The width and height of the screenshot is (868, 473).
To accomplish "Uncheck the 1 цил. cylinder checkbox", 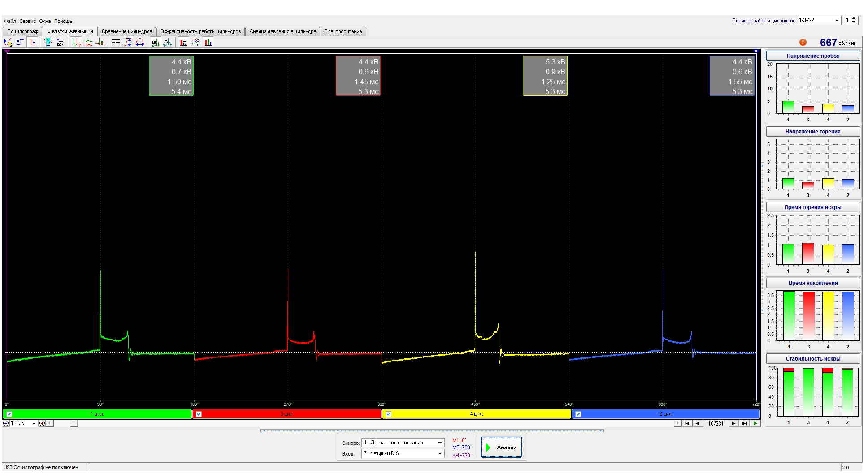I will coord(9,414).
